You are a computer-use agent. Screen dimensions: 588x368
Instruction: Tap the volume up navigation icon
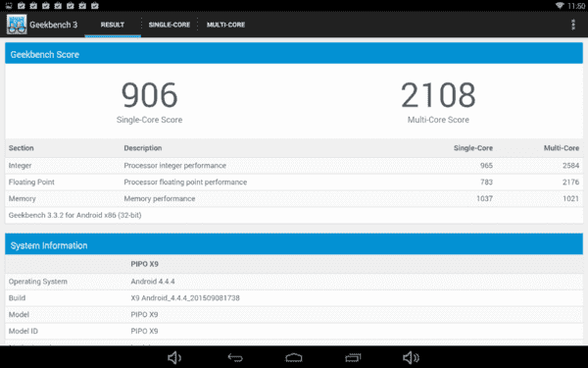tap(411, 357)
